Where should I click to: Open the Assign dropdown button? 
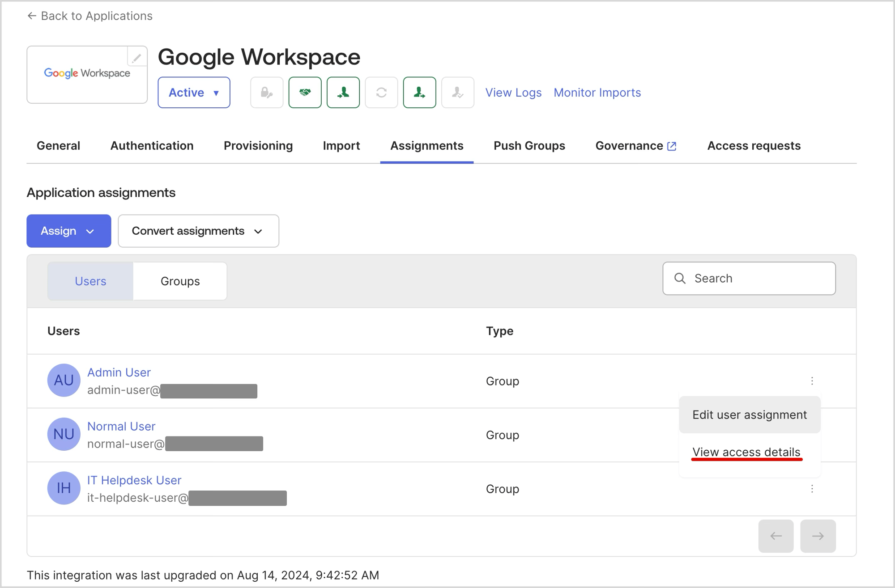point(68,231)
